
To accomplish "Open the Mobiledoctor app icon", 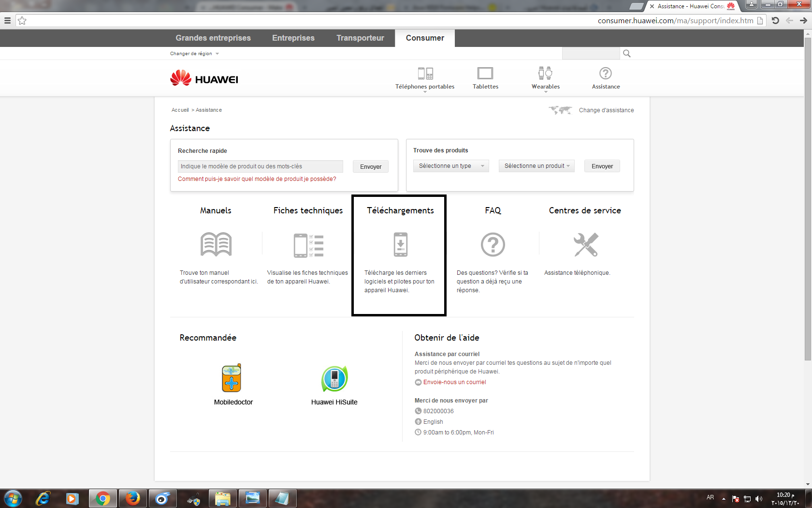I will point(232,378).
